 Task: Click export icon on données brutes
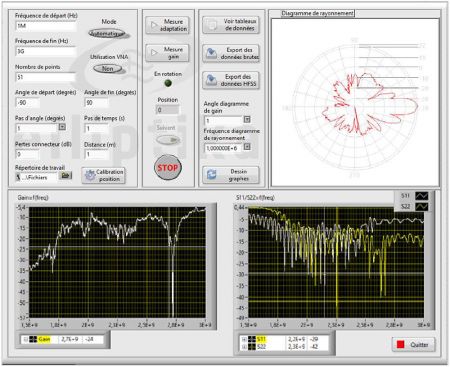tap(211, 53)
